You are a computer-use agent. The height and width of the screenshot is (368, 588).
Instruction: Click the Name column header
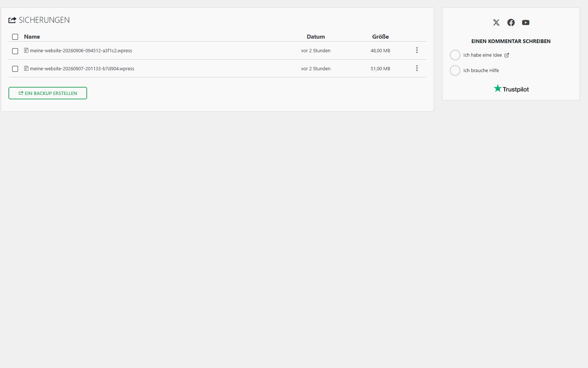pos(32,37)
